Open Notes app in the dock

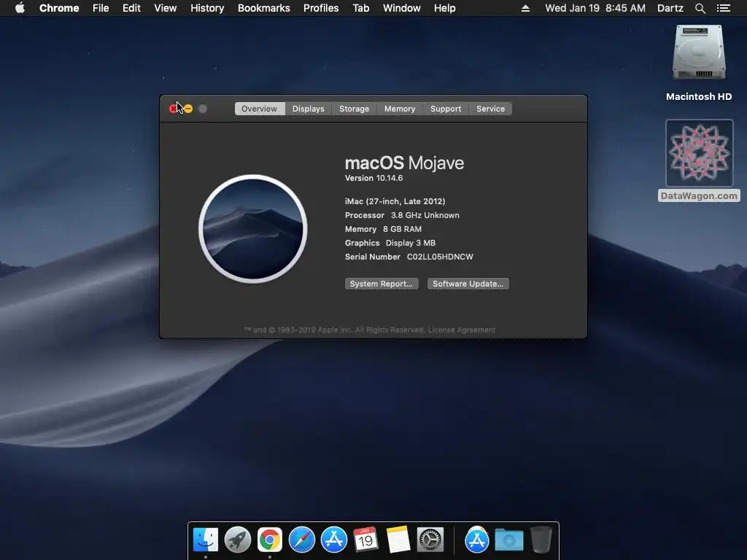tap(398, 540)
